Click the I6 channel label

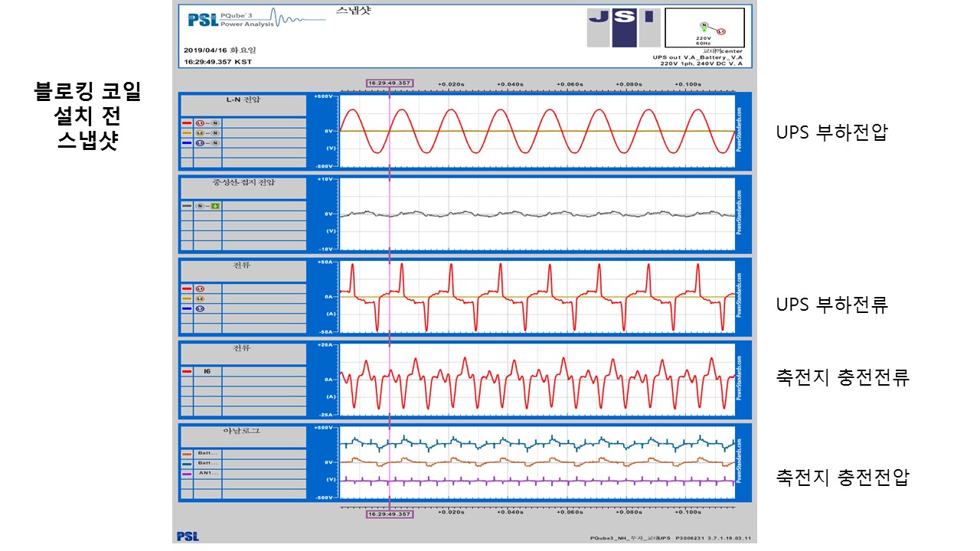[x=207, y=371]
